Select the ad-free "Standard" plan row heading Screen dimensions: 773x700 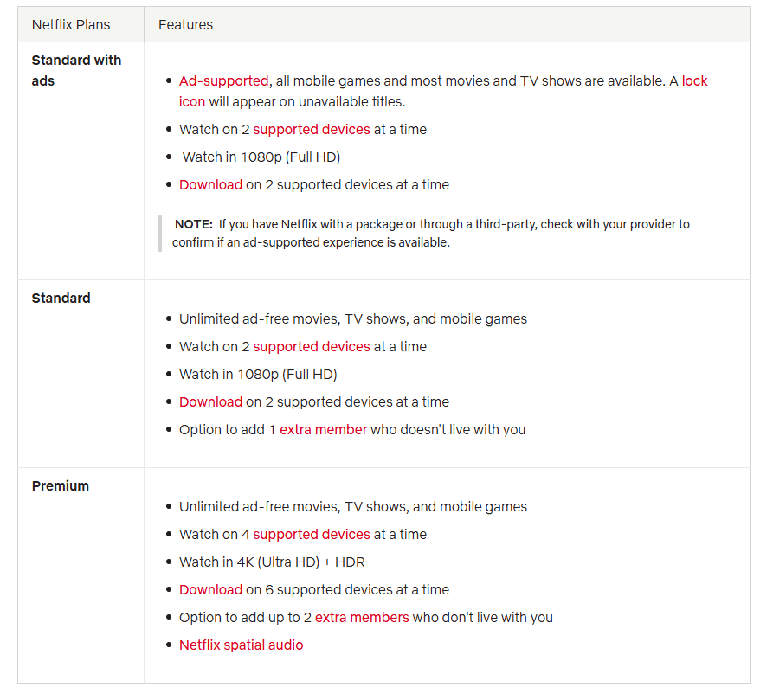[x=61, y=299]
